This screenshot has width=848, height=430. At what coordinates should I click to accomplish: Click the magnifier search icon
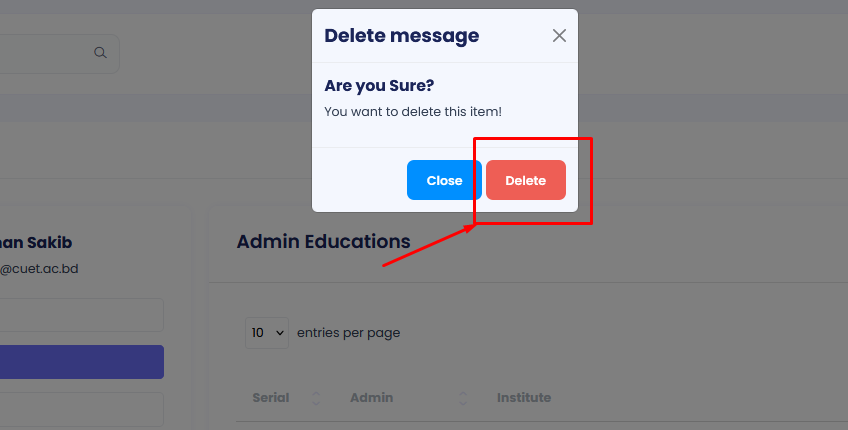pyautogui.click(x=100, y=53)
